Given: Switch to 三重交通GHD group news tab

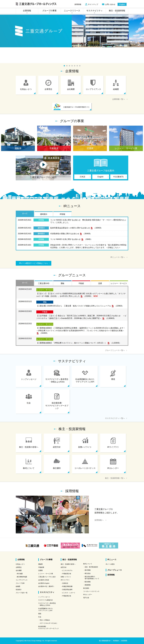Looking at the screenshot, I should point(44,283).
